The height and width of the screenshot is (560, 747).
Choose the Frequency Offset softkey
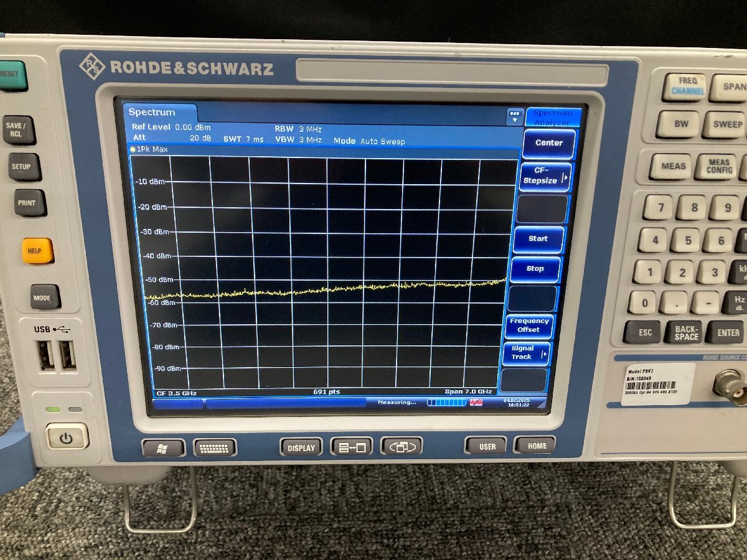click(x=529, y=325)
